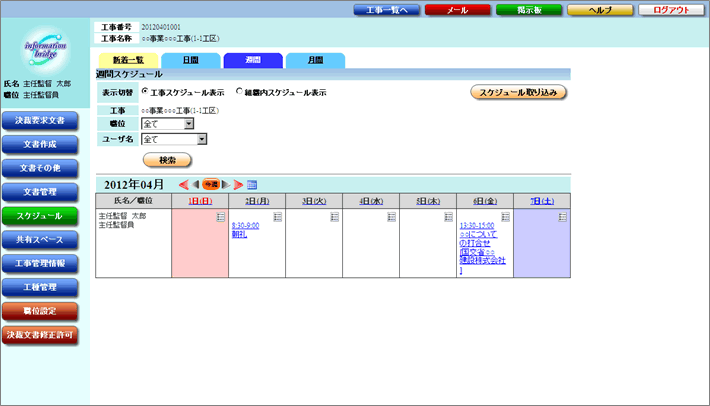The width and height of the screenshot is (710, 406).
Task: Click the 検索 search button
Action: (x=167, y=160)
